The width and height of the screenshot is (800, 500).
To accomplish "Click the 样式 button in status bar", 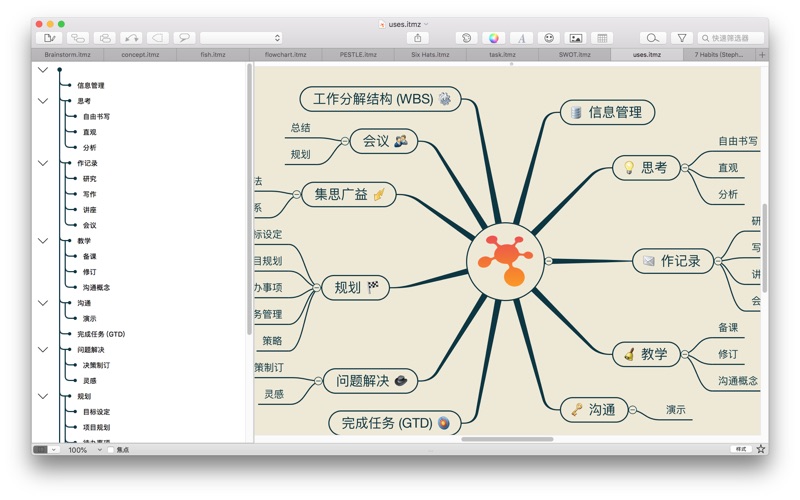I will pos(741,449).
